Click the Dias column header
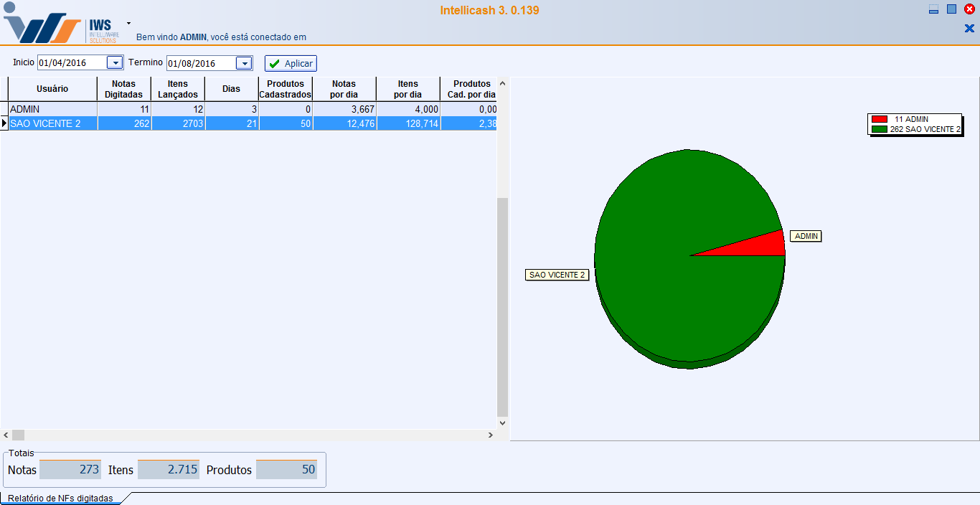The height and width of the screenshot is (505, 980). pos(232,89)
